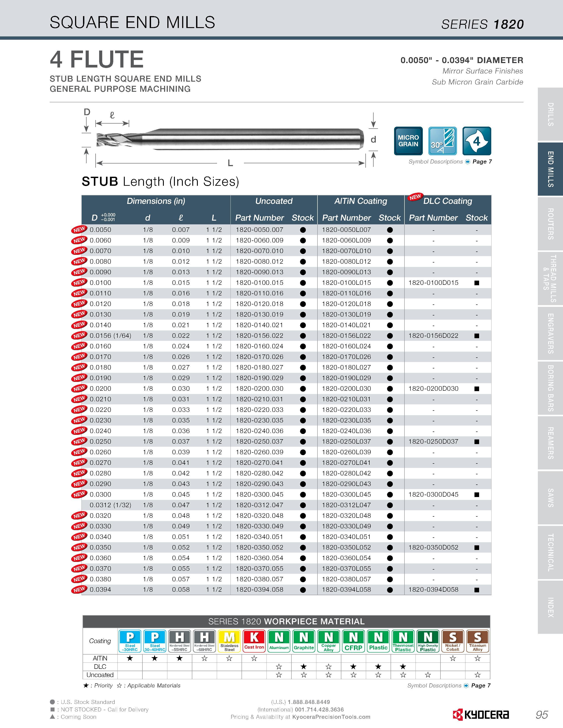The width and height of the screenshot is (563, 728).
Task: Click the Dimensions (in) table header
Action: (x=156, y=201)
